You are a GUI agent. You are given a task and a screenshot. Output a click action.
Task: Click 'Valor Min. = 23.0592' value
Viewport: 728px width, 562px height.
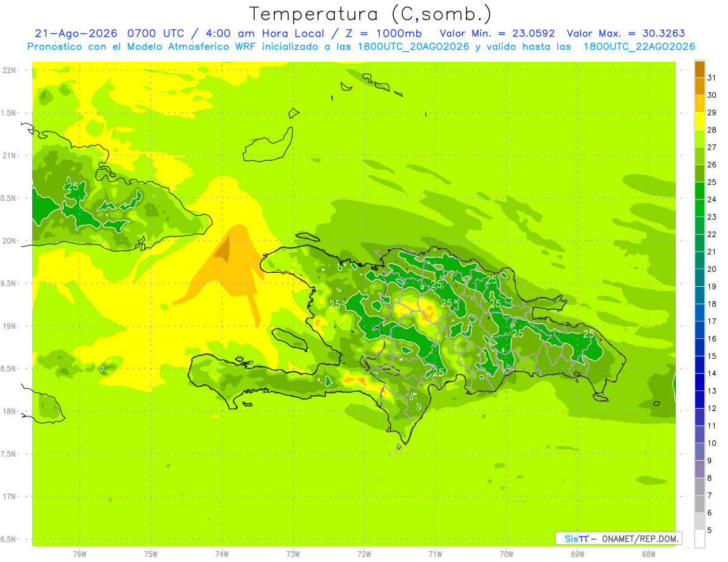497,33
